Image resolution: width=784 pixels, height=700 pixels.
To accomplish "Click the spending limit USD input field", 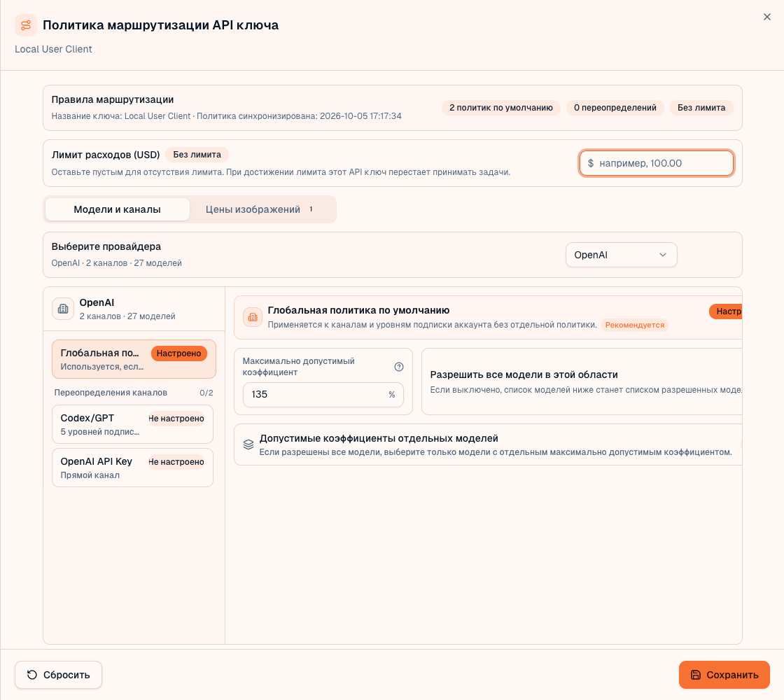I will 656,163.
